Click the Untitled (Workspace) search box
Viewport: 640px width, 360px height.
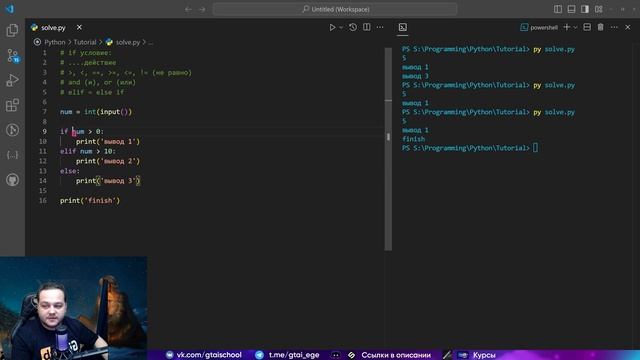[335, 9]
